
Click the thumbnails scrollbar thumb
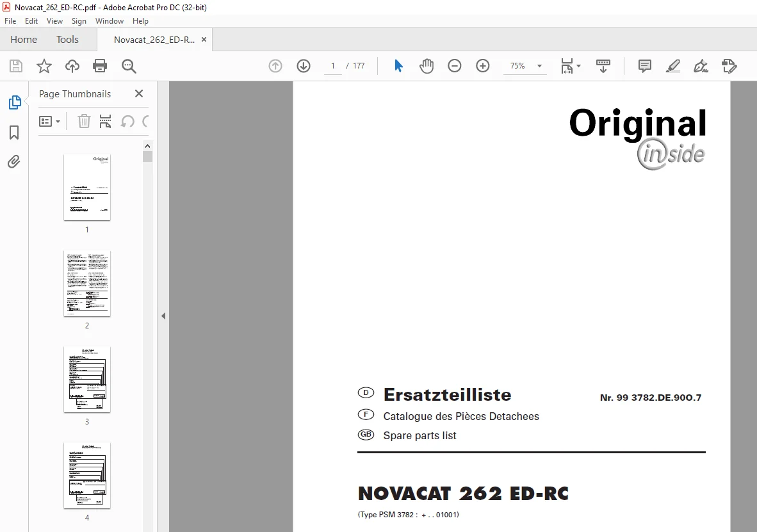(x=148, y=156)
